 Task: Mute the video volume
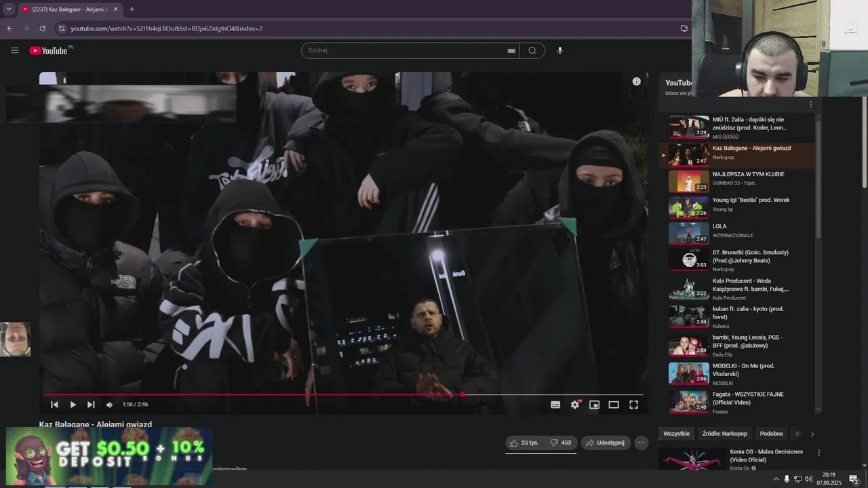click(x=109, y=405)
